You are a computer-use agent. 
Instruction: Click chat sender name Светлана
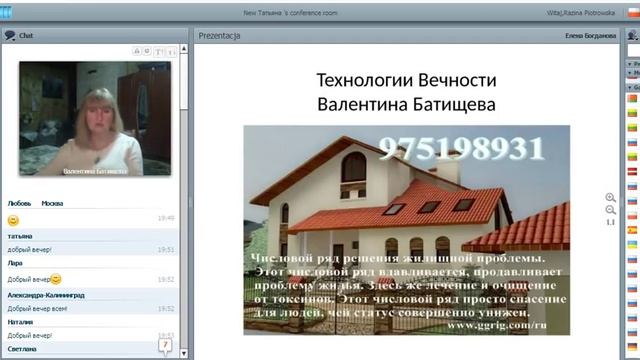pyautogui.click(x=22, y=349)
